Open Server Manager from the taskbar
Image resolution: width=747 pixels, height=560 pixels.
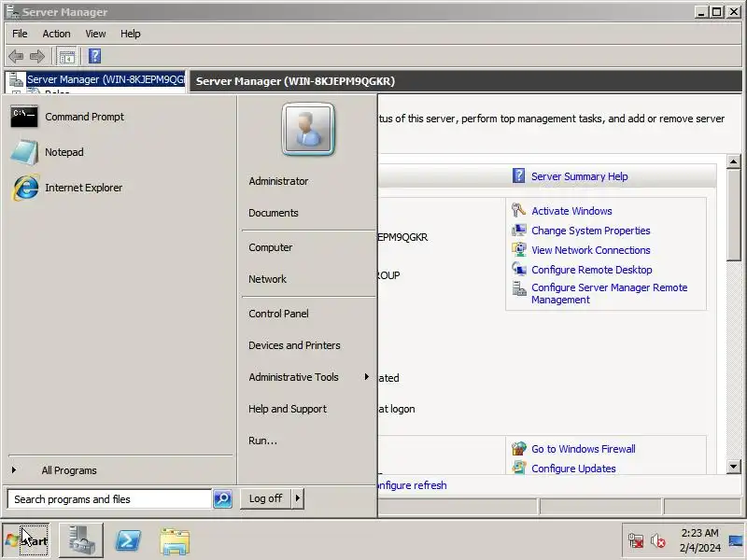click(80, 540)
